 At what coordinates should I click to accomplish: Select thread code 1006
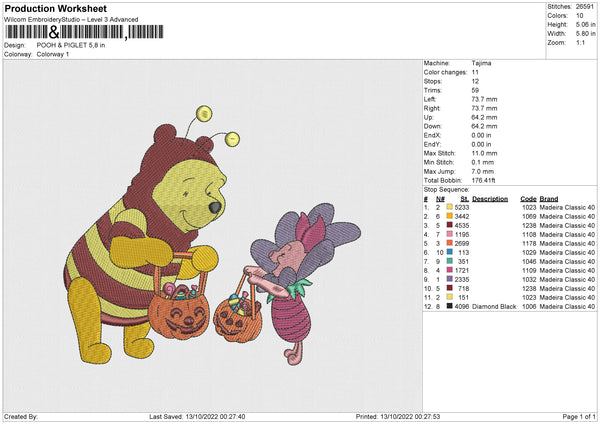click(529, 307)
